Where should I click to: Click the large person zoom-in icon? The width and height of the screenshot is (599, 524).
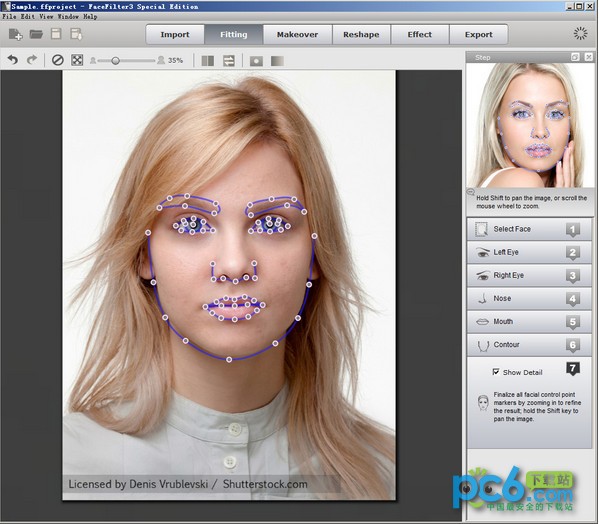161,60
